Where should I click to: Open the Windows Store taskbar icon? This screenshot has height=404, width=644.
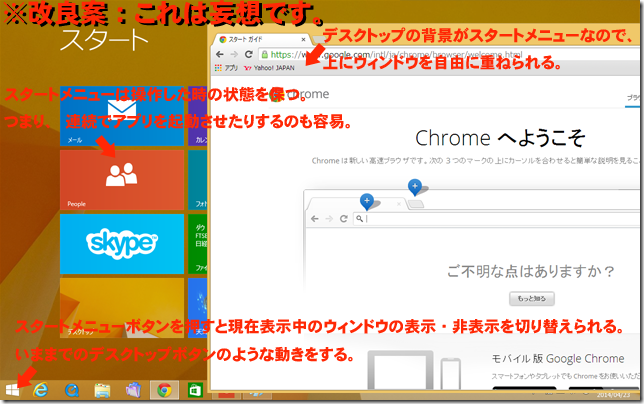click(x=195, y=390)
